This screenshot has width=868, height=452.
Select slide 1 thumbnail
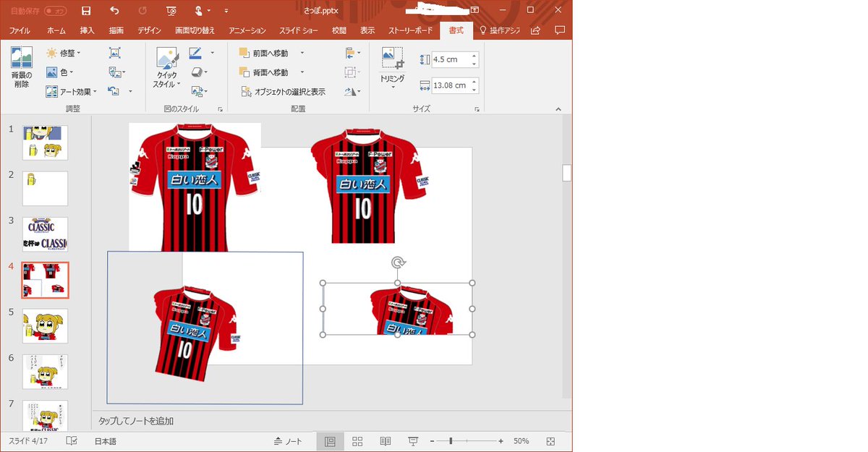(x=45, y=142)
